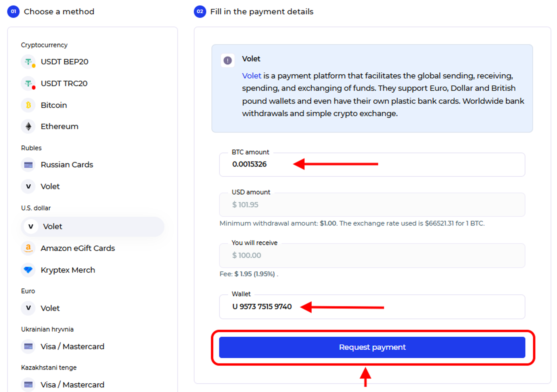This screenshot has height=392, width=557.
Task: Click the disabled USD amount field
Action: click(372, 205)
